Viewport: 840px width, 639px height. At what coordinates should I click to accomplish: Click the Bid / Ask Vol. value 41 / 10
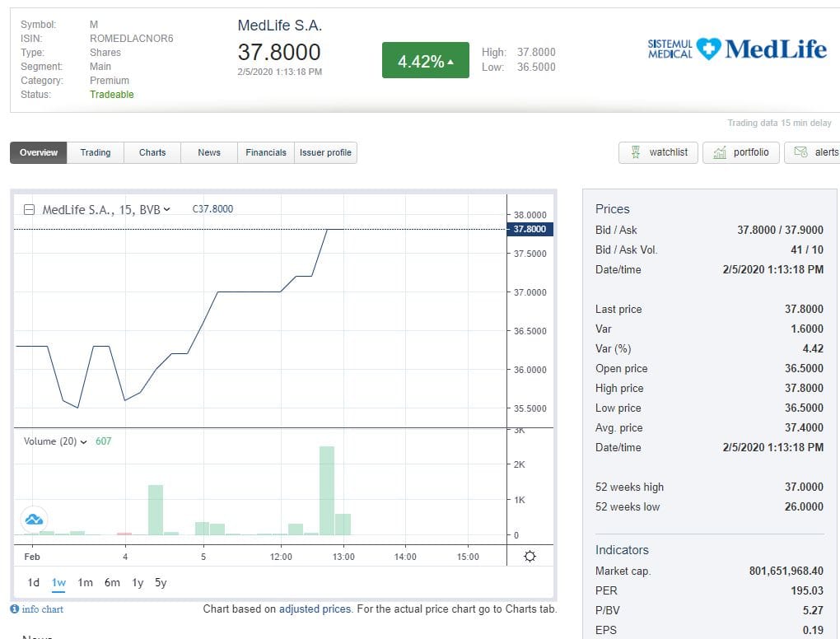(807, 250)
